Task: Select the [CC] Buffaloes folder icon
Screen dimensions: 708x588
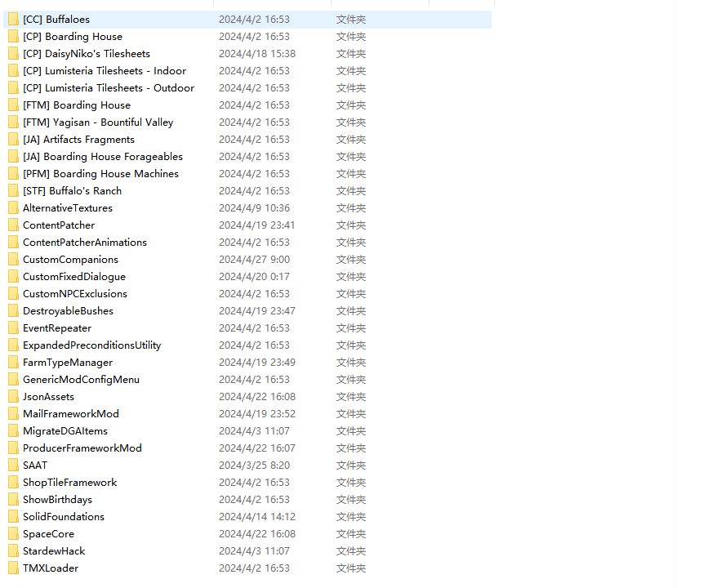Action: (14, 20)
